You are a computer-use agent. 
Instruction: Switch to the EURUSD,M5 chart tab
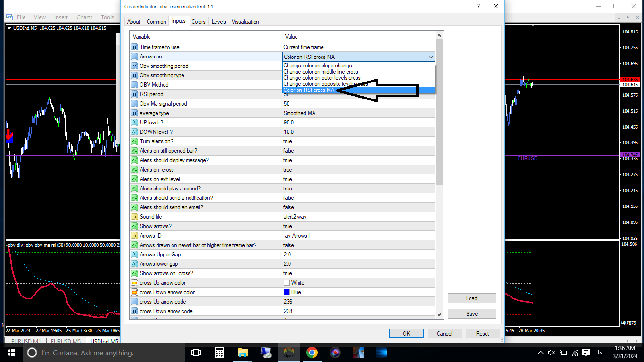click(x=66, y=341)
